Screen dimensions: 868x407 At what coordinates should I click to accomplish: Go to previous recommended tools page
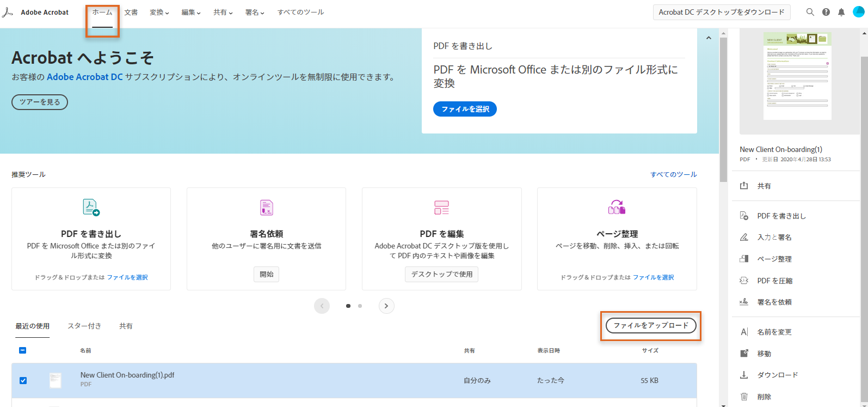pos(322,306)
